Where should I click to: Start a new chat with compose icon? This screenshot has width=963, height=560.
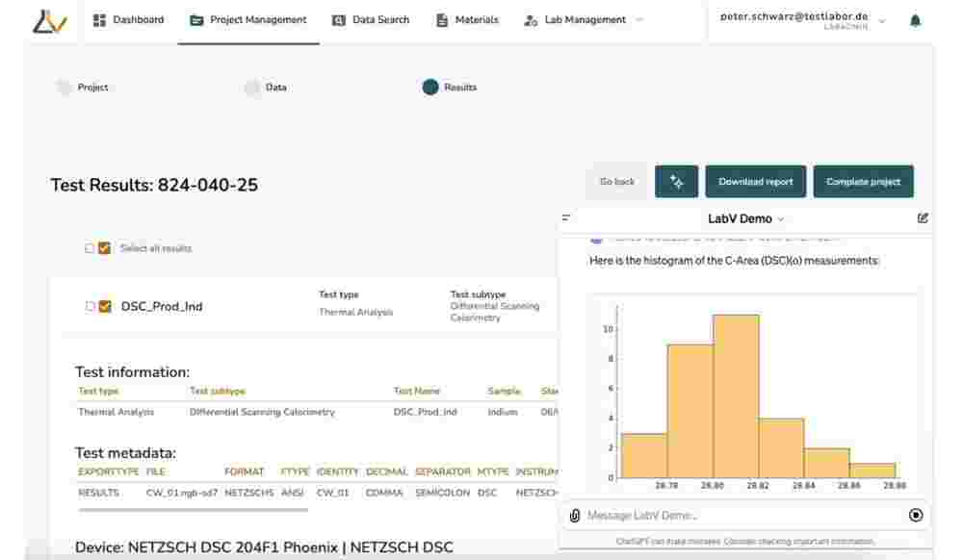click(923, 218)
